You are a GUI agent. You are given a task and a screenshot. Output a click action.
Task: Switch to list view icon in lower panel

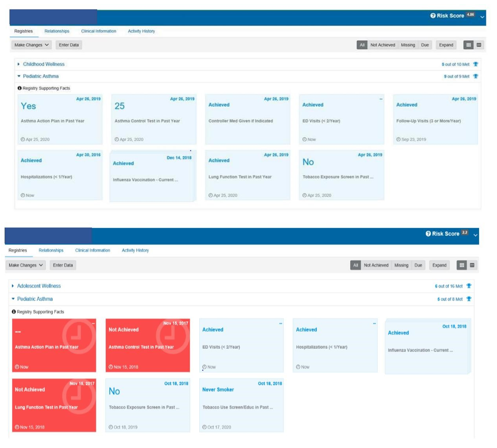click(472, 265)
